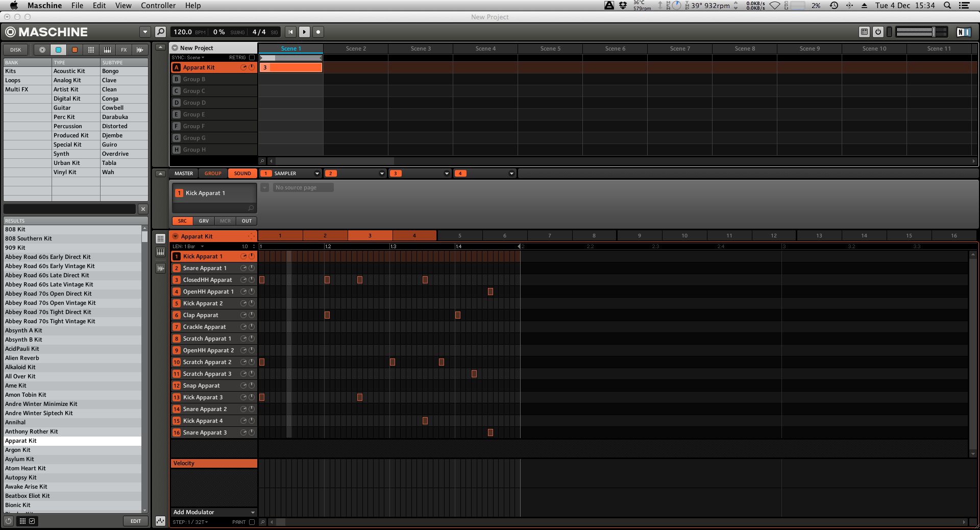This screenshot has width=980, height=530.
Task: Open Spotlight search in menu bar
Action: [947, 5]
